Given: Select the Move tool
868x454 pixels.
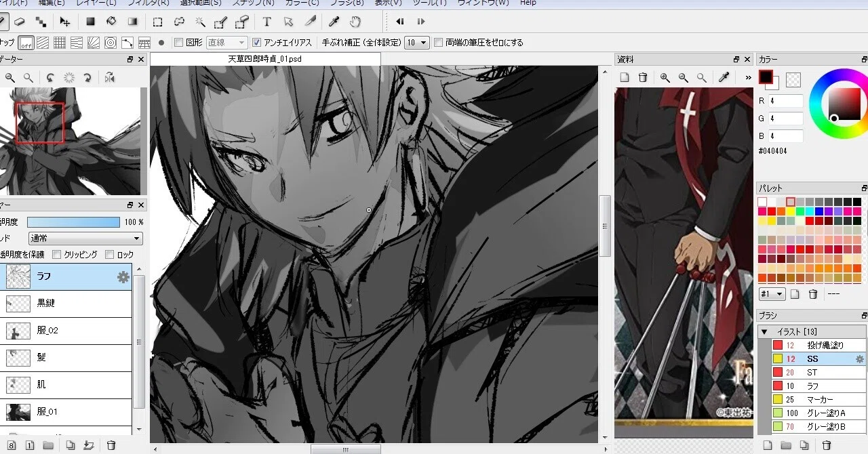Looking at the screenshot, I should pyautogui.click(x=65, y=22).
